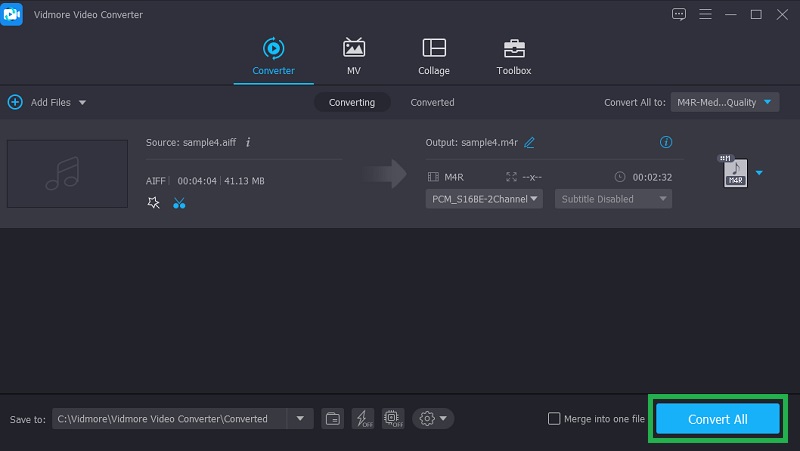
Task: Toggle the flash acceleration OFF icon
Action: [x=362, y=418]
